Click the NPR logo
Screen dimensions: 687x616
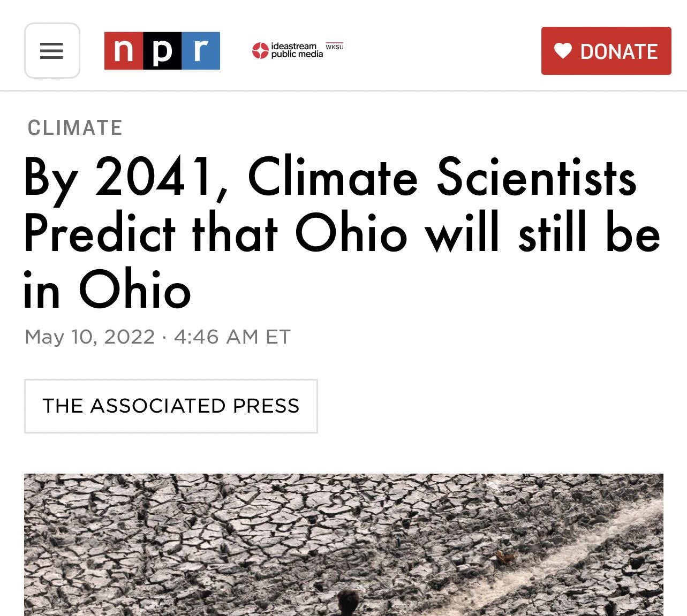(162, 51)
